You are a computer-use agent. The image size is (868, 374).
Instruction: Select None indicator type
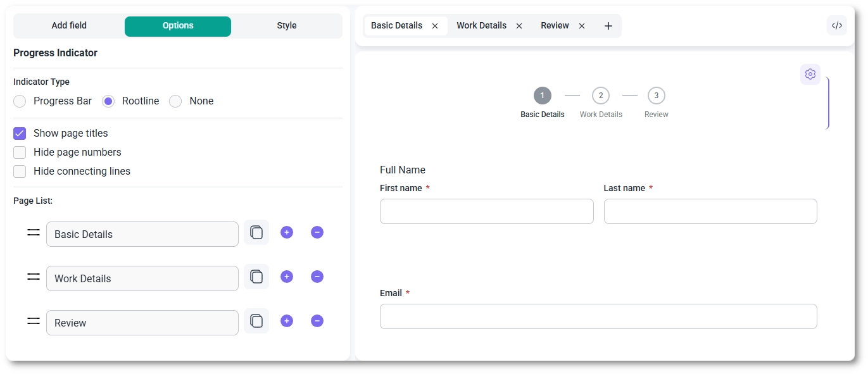(x=175, y=101)
